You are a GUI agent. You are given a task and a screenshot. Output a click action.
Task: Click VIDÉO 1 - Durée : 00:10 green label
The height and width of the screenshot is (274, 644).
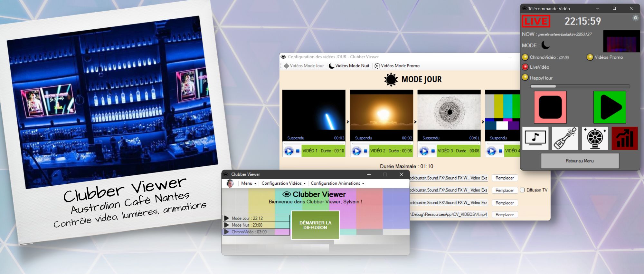coord(323,151)
